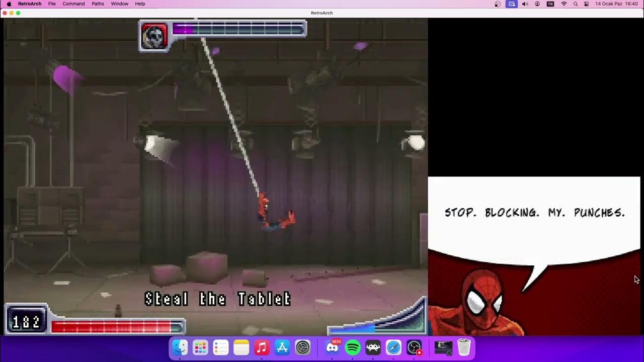Click the minimized window thumbnail in dock
Screen dimensions: 644x362
pyautogui.click(x=443, y=347)
